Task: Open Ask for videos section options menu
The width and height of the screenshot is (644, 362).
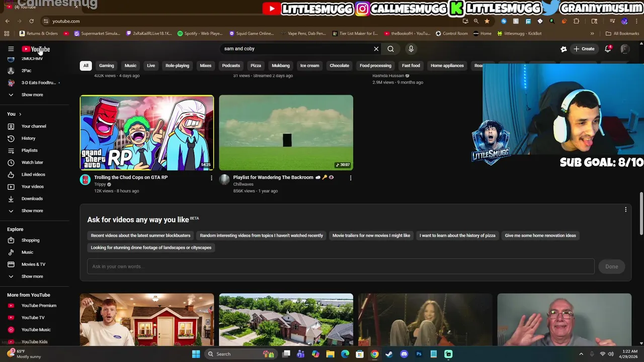Action: click(626, 210)
